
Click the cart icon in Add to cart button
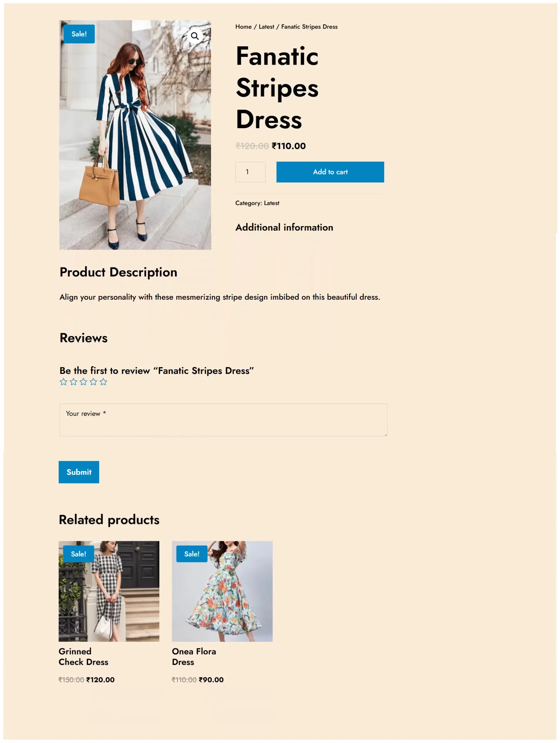(x=330, y=172)
